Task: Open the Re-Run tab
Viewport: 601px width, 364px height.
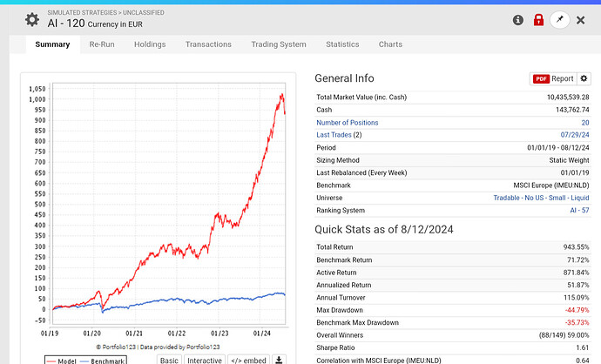Action: [102, 44]
